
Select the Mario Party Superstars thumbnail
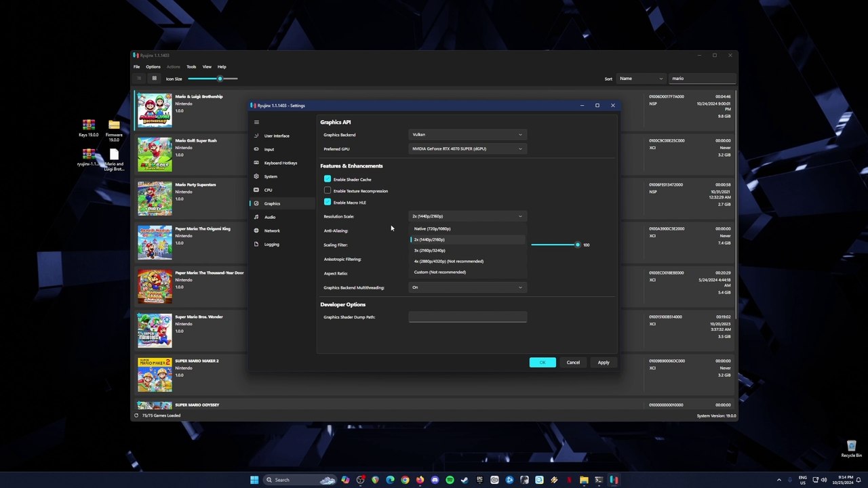point(155,198)
